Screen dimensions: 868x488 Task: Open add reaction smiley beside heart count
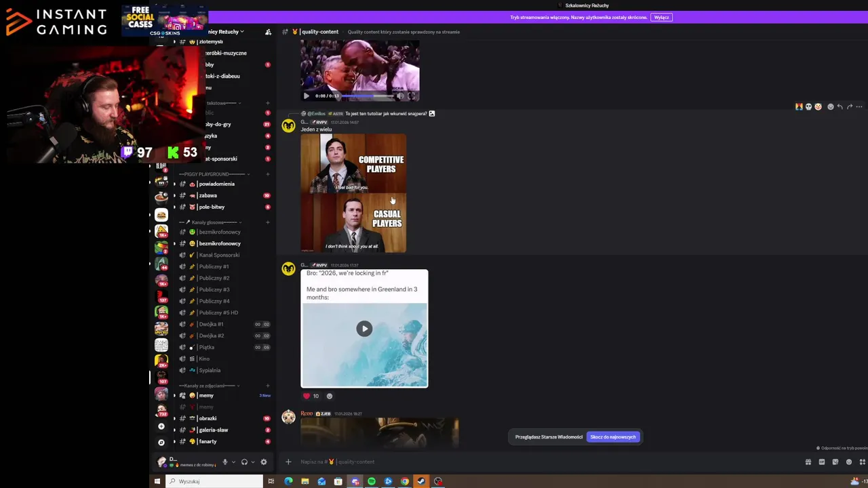330,396
